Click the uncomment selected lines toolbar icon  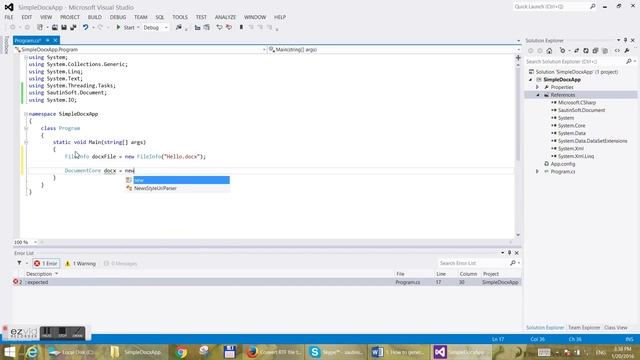229,27
